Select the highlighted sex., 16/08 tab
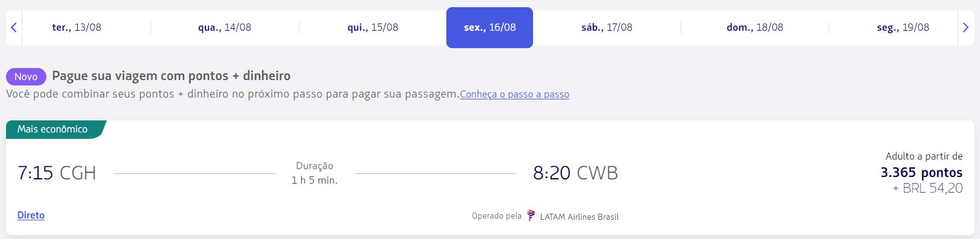This screenshot has height=239, width=980. [x=490, y=27]
